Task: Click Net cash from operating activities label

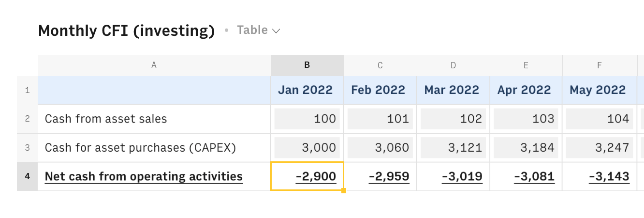Action: coord(144,176)
